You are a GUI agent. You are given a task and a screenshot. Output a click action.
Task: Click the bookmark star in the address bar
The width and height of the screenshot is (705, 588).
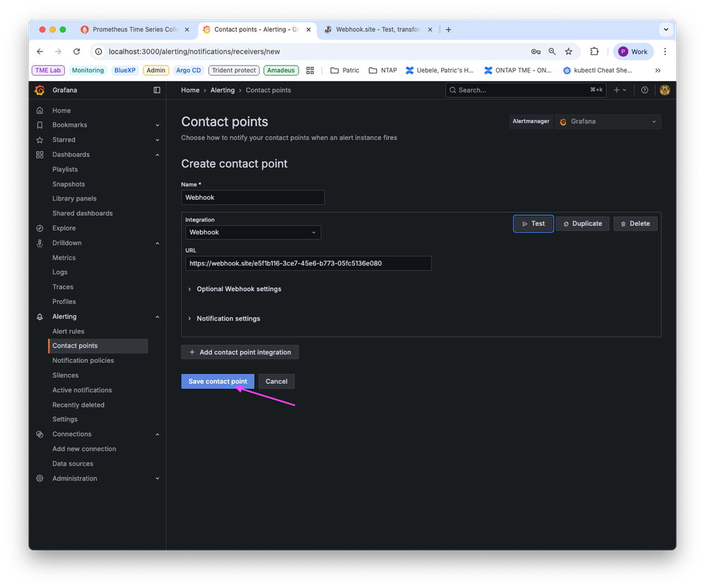pos(569,51)
